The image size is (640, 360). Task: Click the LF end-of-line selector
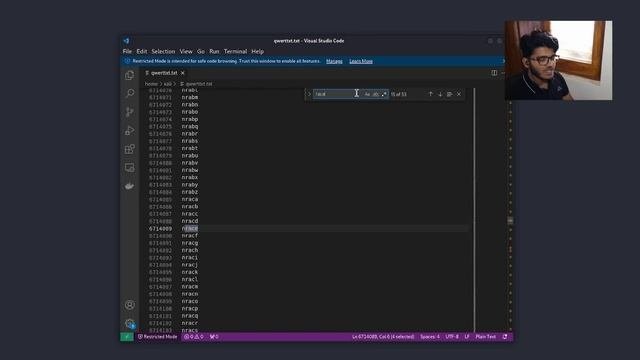[467, 337]
